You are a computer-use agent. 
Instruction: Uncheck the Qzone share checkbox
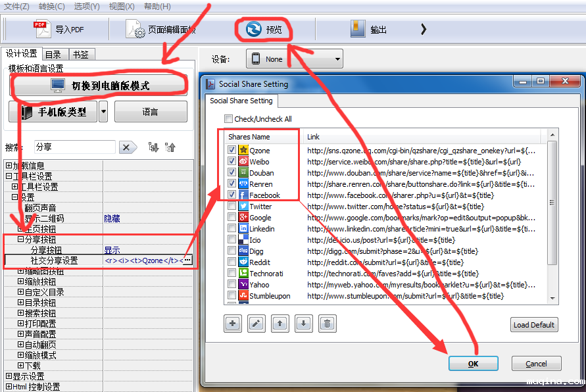click(x=232, y=151)
